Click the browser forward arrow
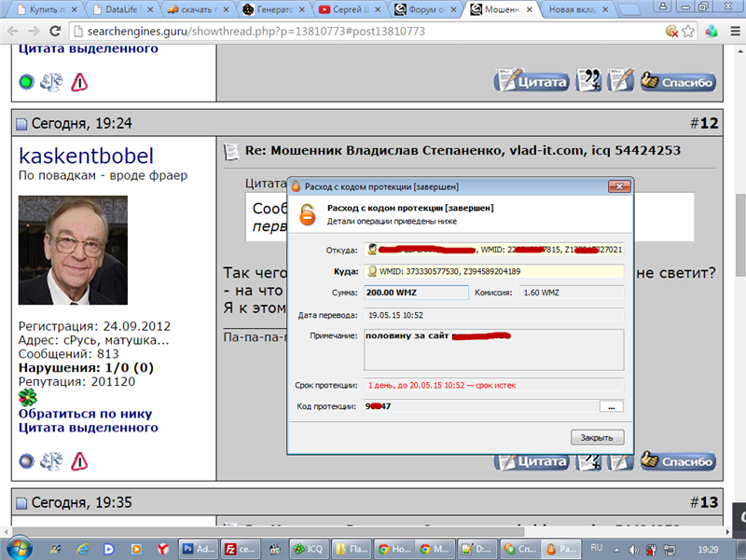Viewport: 746px width, 560px height. coord(34,32)
